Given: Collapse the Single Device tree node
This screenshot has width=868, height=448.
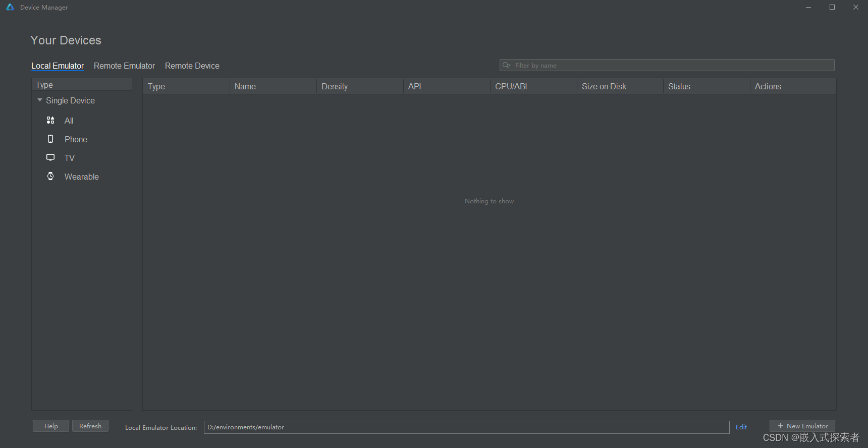Looking at the screenshot, I should coord(40,100).
